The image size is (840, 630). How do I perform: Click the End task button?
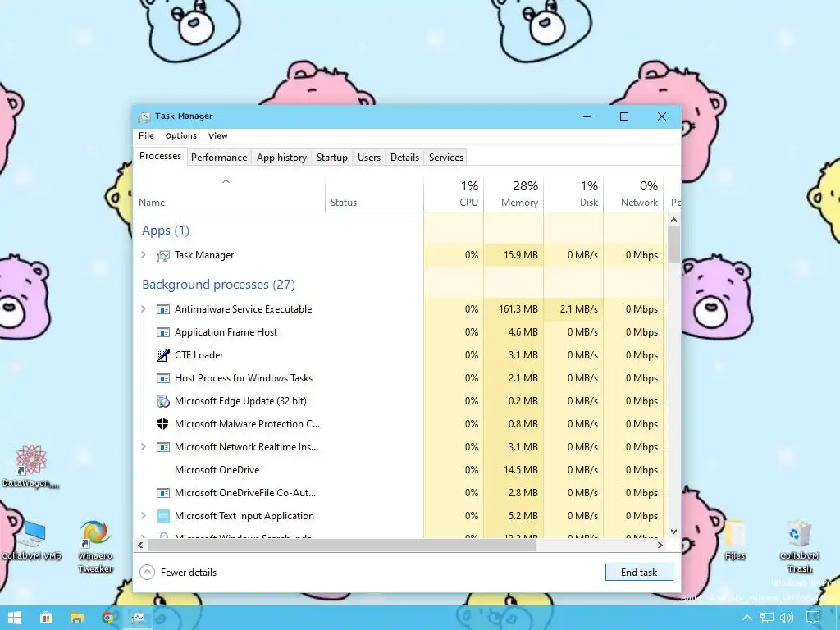pyautogui.click(x=639, y=572)
